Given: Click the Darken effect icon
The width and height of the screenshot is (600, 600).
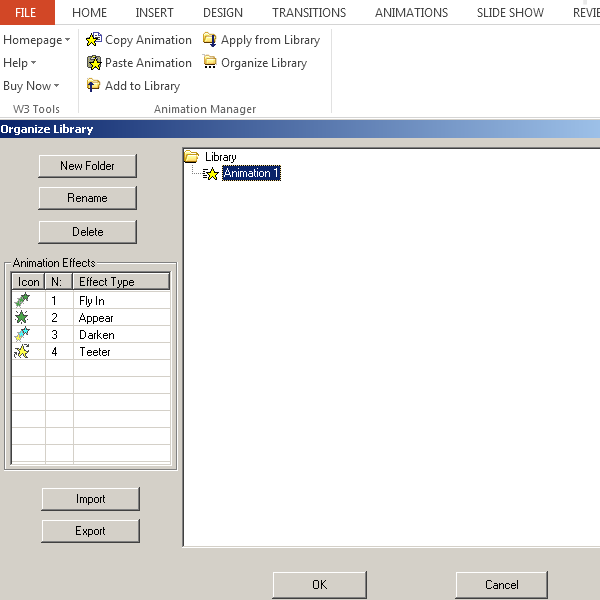Looking at the screenshot, I should 22,334.
